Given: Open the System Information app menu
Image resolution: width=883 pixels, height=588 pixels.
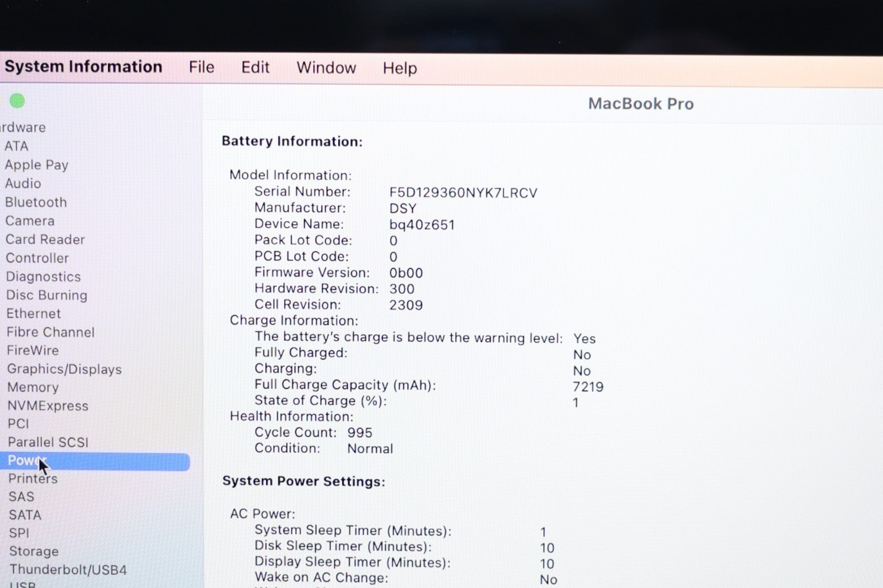Looking at the screenshot, I should (83, 67).
